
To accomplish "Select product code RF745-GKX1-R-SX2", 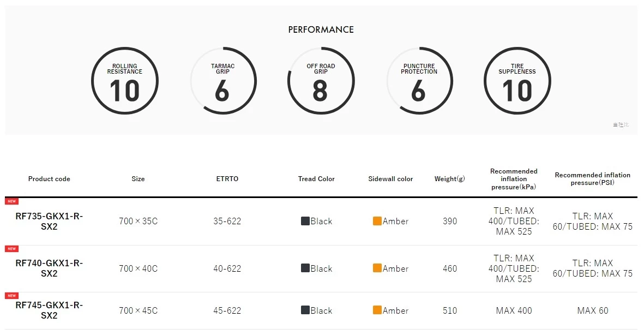I will (x=49, y=310).
